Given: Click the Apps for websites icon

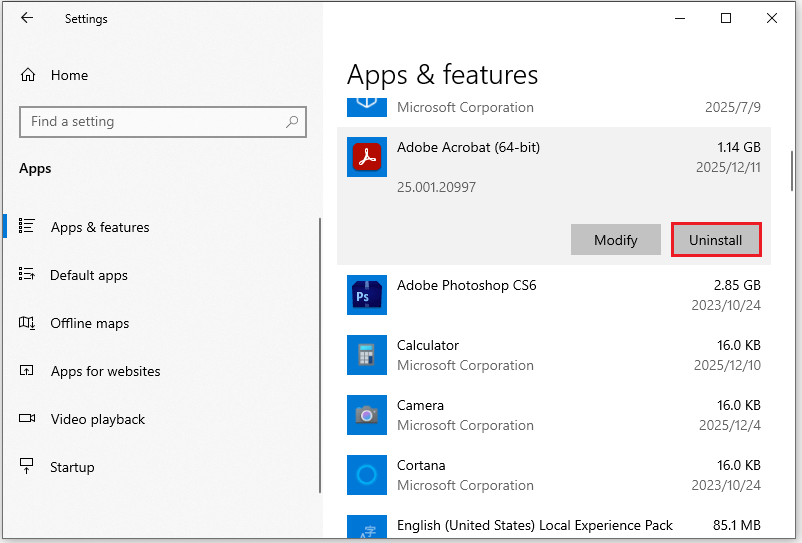Looking at the screenshot, I should pyautogui.click(x=27, y=370).
